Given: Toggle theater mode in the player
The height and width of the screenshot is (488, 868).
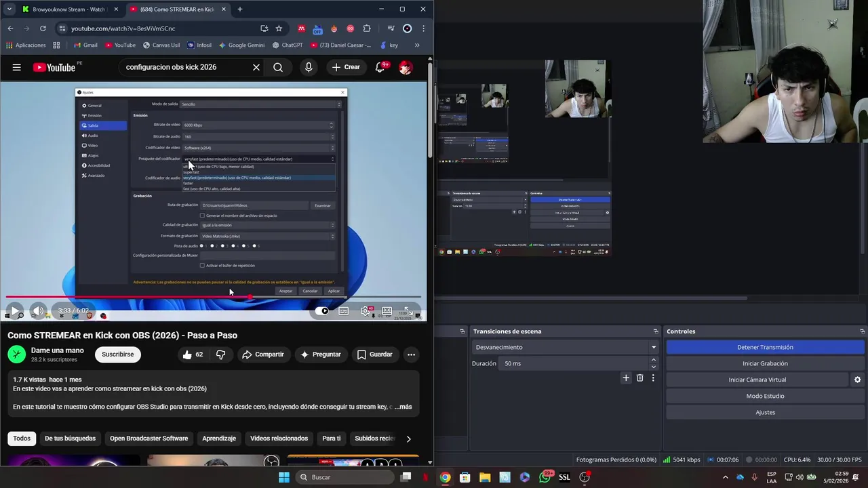Looking at the screenshot, I should [x=387, y=311].
